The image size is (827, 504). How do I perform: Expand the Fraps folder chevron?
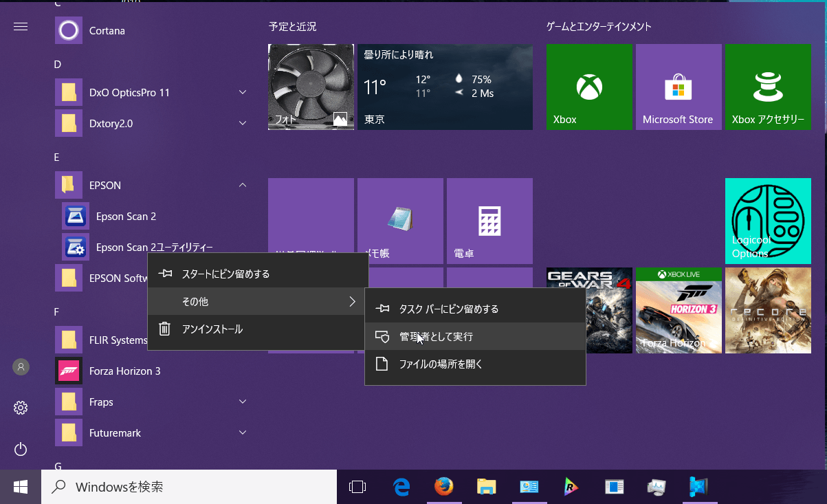coord(243,402)
